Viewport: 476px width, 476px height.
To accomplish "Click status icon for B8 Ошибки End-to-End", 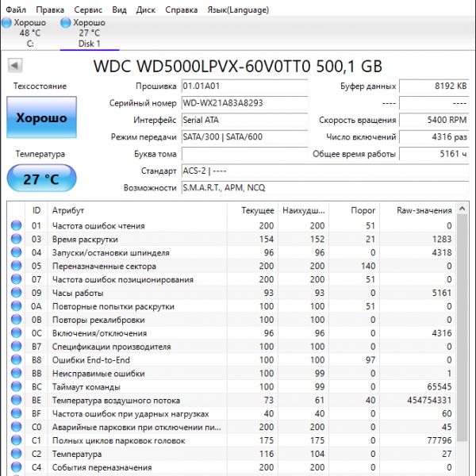I will 16,359.
